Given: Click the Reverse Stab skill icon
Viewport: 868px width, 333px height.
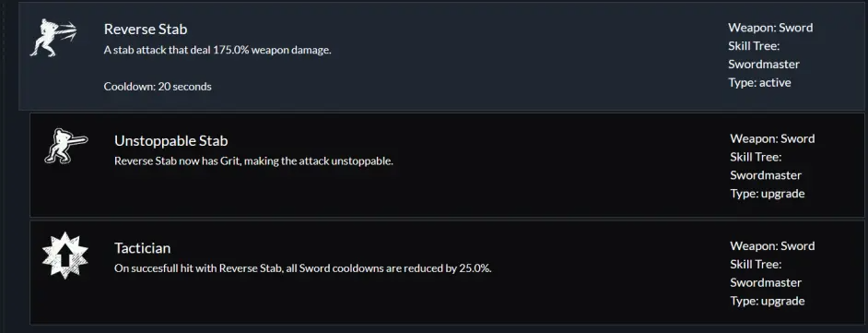Looking at the screenshot, I should pos(53,37).
